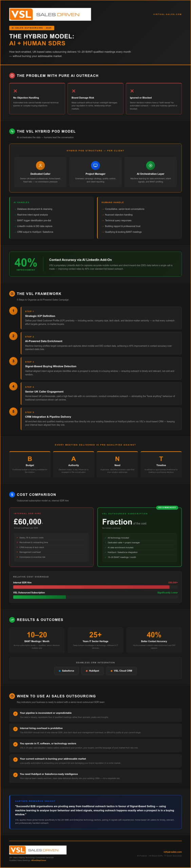Open the virtual-sales.com footer link

[172, 852]
